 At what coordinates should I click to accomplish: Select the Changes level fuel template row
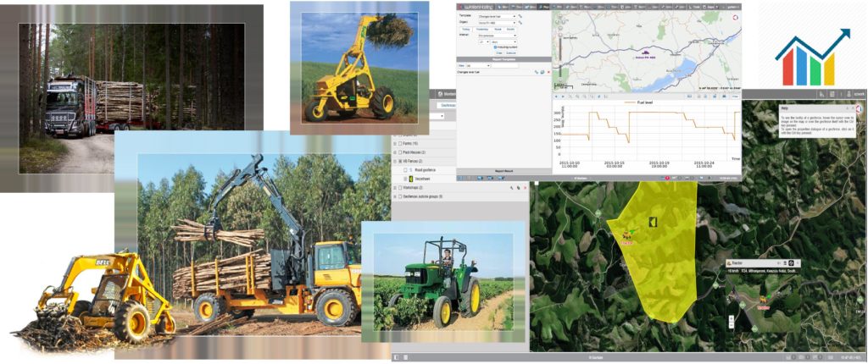tap(504, 72)
